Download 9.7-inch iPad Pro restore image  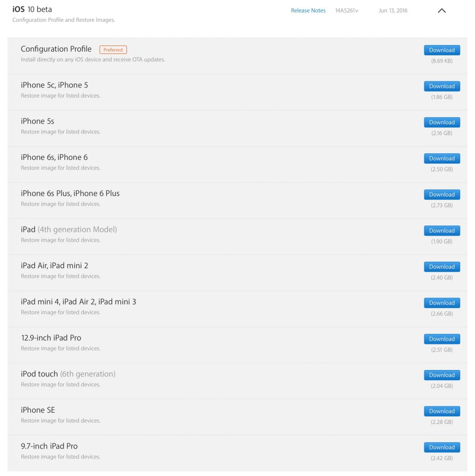(x=442, y=447)
